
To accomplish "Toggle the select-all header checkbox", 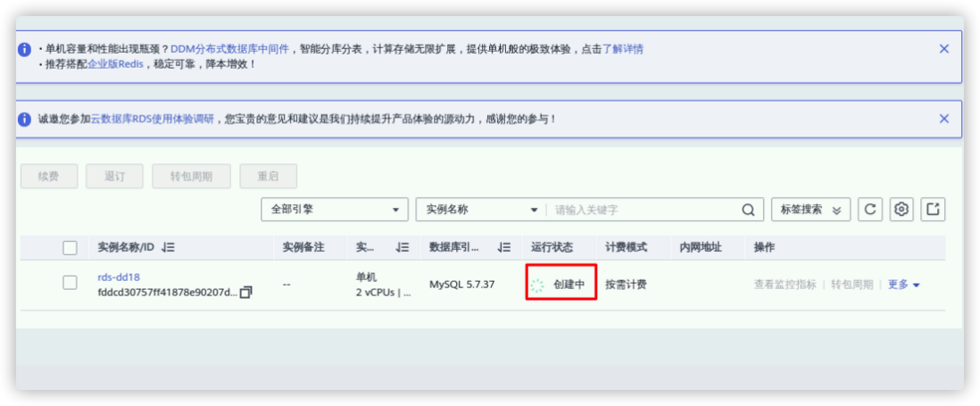I will [70, 248].
